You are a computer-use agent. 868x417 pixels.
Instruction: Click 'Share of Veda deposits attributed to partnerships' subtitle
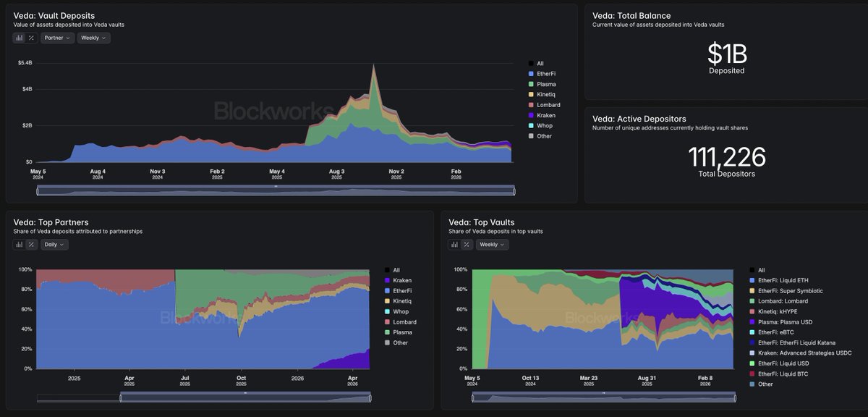click(x=78, y=232)
